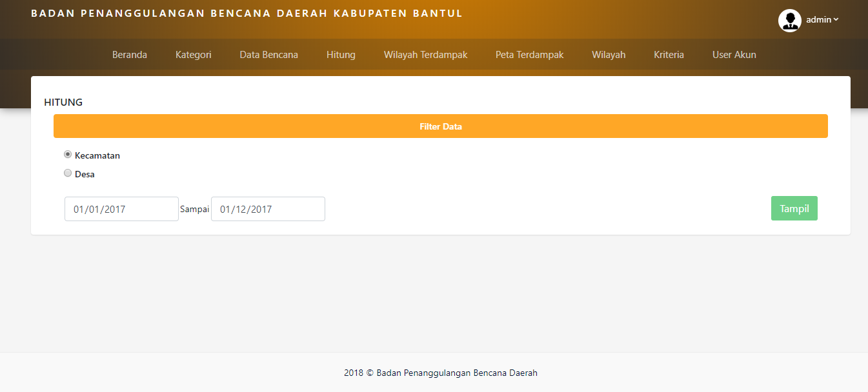868x392 pixels.
Task: Click the Badan Penanggulangan Bencana site title
Action: (x=247, y=14)
